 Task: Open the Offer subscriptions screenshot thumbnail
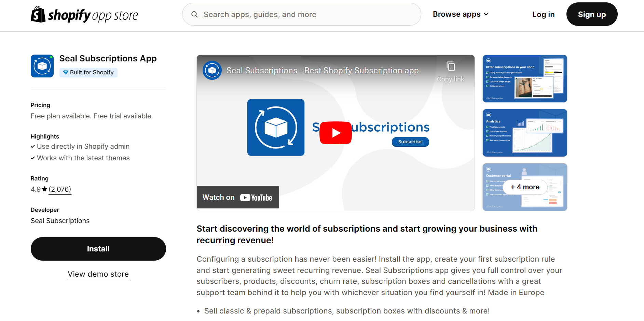coord(525,78)
